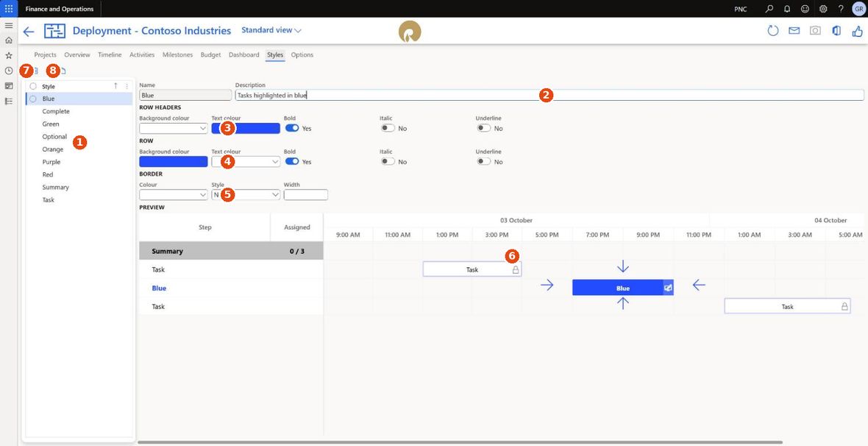Click the mail envelope icon
Screen dimensions: 868x446
pos(794,31)
